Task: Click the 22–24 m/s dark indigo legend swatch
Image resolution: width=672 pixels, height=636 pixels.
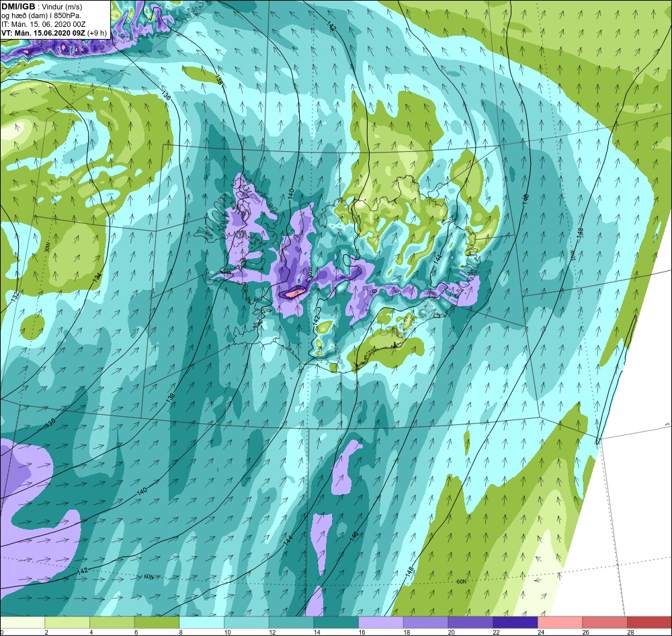Action: tap(515, 623)
